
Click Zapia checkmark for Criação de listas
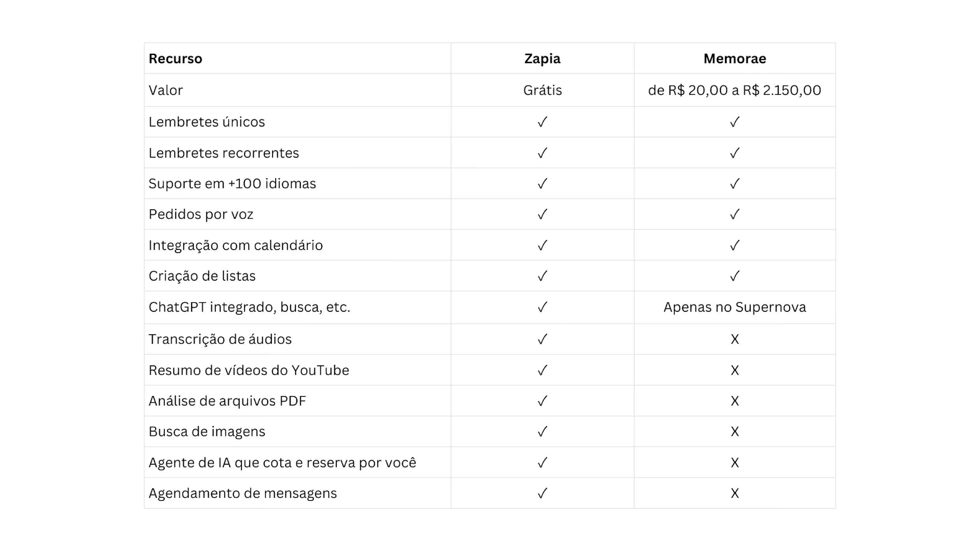542,276
